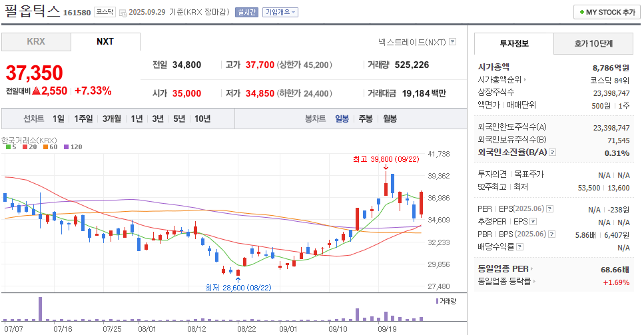This screenshot has width=644, height=335.
Task: Click the 넥스트레이드(NXT) link
Action: (412, 42)
